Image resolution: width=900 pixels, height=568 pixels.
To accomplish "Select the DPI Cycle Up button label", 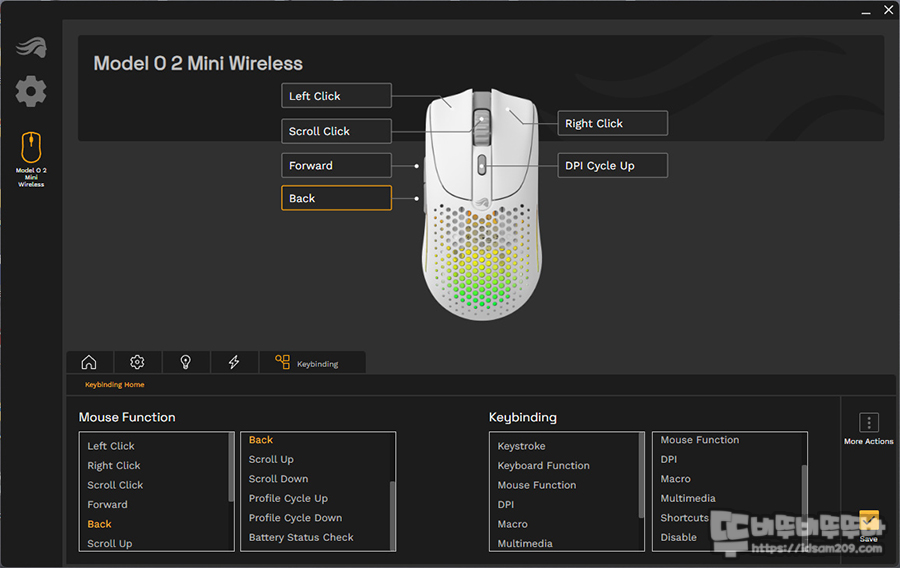I will [612, 165].
